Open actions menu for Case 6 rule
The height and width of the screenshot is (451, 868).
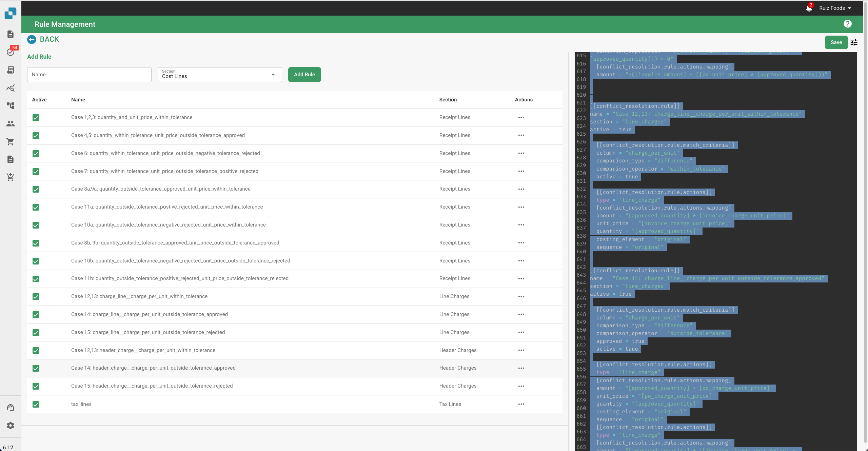(521, 153)
